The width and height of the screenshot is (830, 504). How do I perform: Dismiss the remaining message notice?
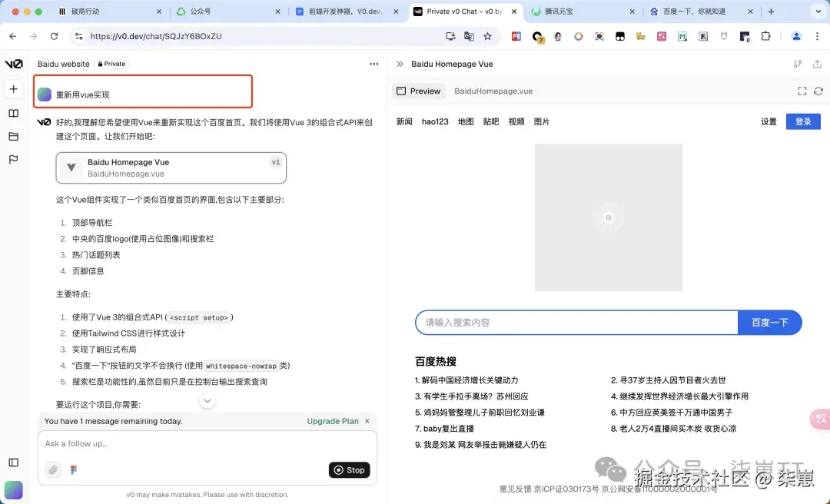(367, 422)
